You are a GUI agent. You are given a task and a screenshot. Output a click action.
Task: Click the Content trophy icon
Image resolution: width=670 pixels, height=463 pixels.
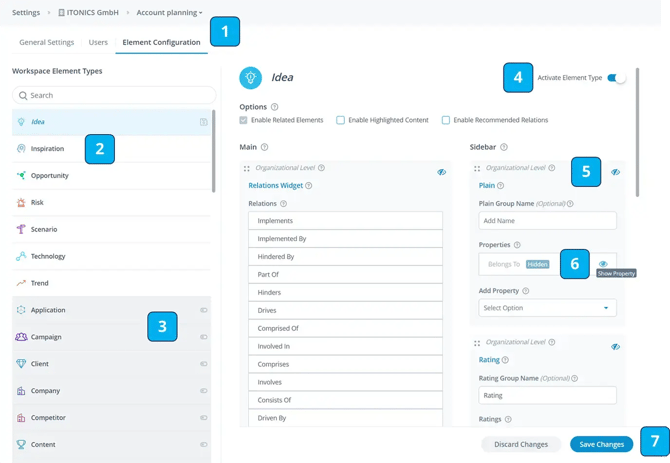click(21, 445)
